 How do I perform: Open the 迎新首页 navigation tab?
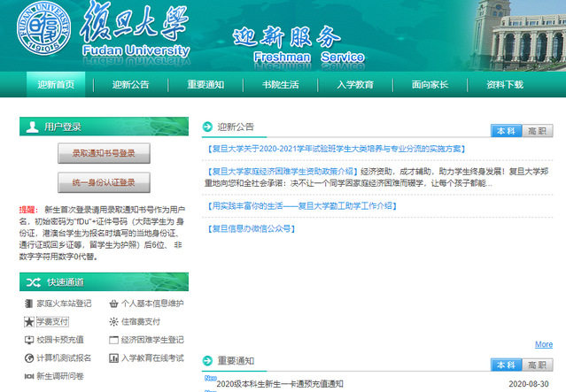click(x=56, y=84)
